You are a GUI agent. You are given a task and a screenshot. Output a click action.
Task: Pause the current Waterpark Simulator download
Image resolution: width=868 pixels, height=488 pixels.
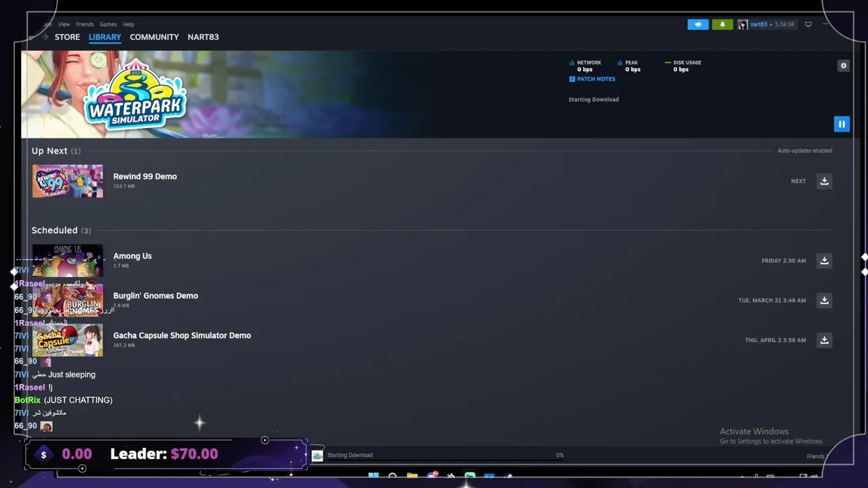(x=842, y=124)
